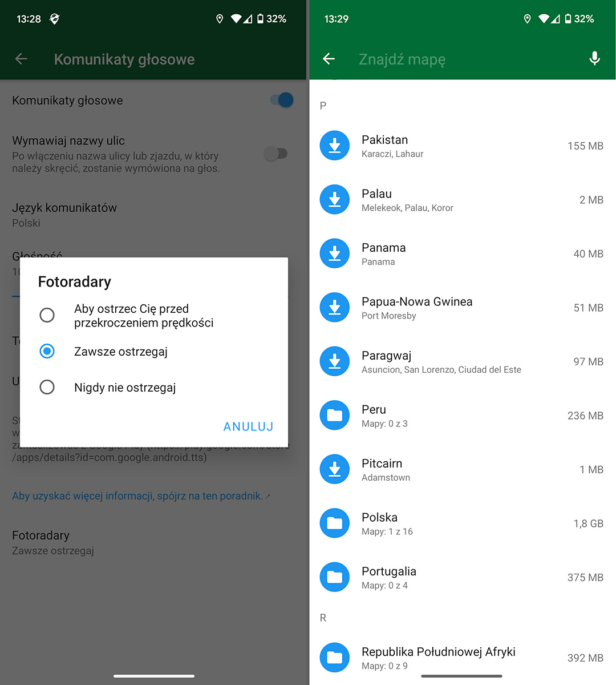616x685 pixels.
Task: Tap download icon next to Pakistan
Action: point(335,146)
